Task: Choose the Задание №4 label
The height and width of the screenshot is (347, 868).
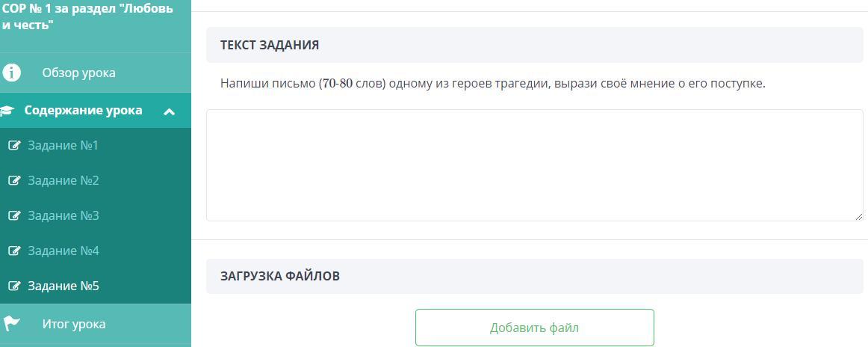Action: (63, 251)
